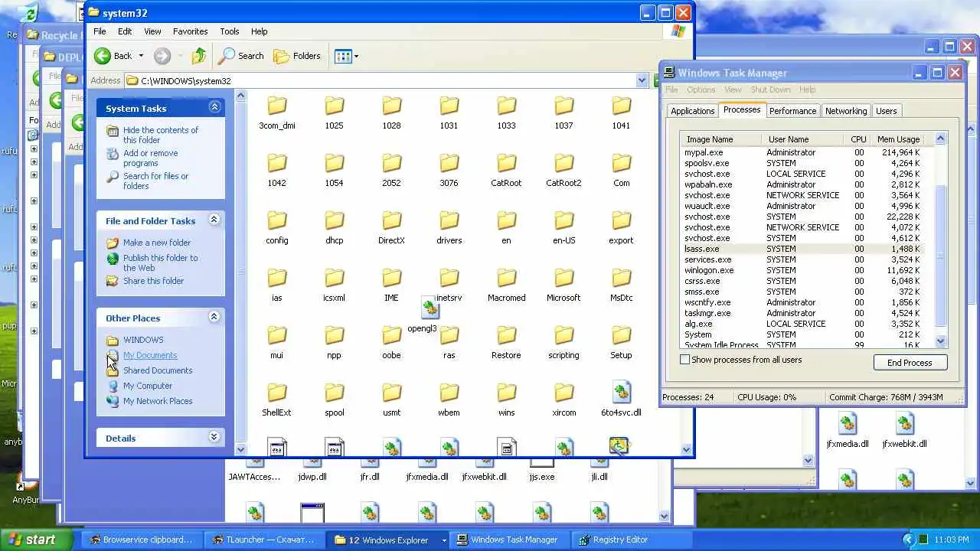The height and width of the screenshot is (551, 980).
Task: Open the Favorites menu
Action: coord(190,31)
